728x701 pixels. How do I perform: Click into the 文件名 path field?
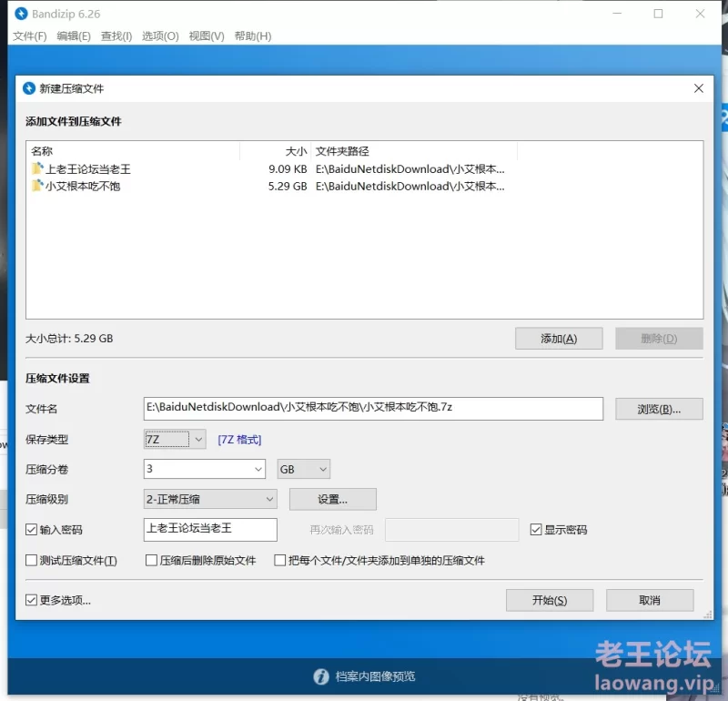(x=373, y=409)
